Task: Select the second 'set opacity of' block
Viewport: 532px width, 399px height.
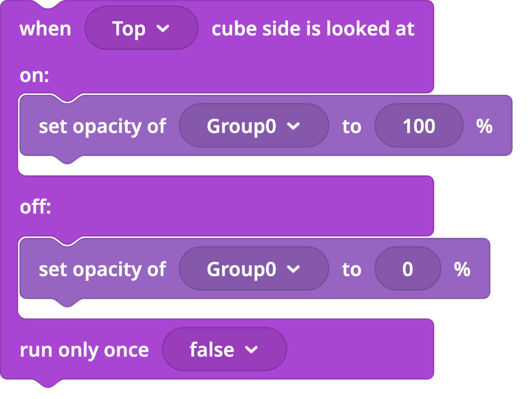Action: pyautogui.click(x=255, y=269)
